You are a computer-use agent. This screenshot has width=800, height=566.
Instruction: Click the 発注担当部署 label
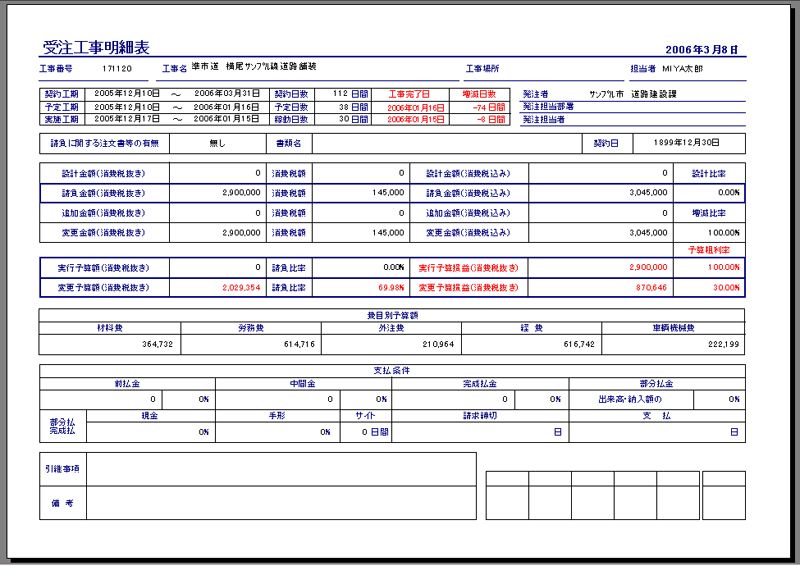click(548, 107)
